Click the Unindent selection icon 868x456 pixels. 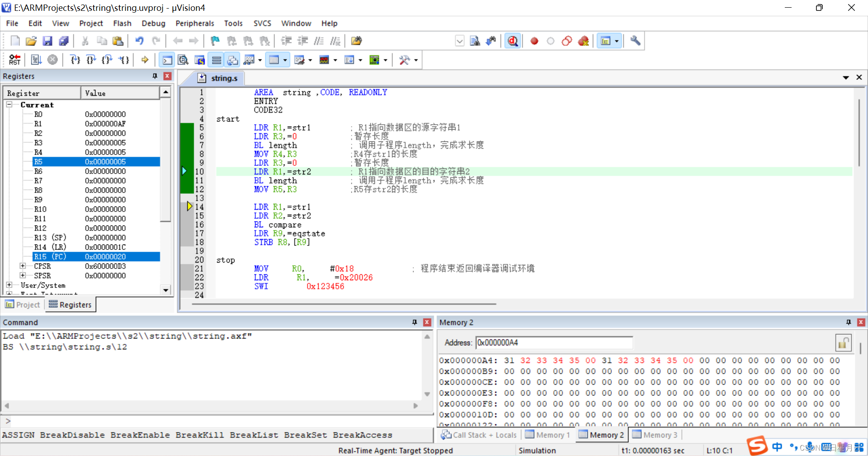[302, 41]
